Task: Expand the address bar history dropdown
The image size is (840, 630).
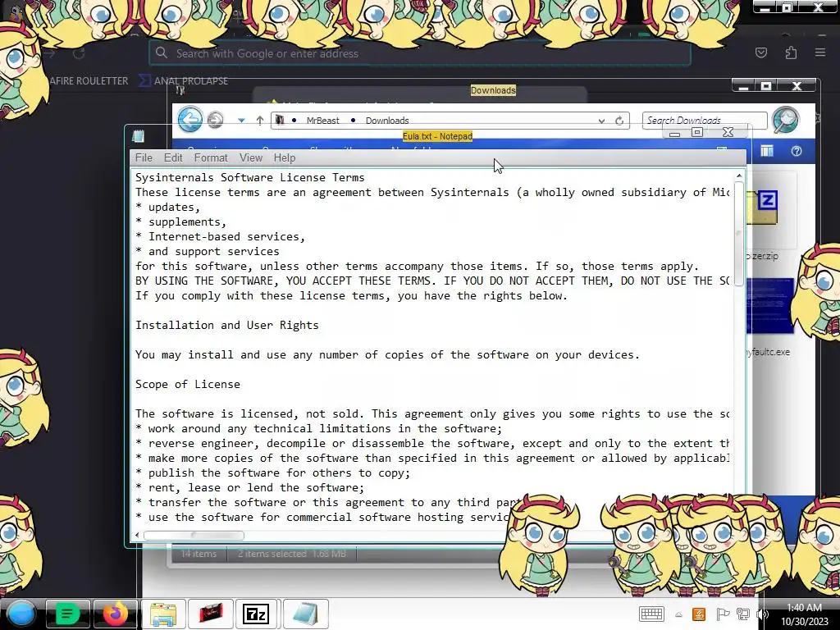Action: (x=601, y=121)
